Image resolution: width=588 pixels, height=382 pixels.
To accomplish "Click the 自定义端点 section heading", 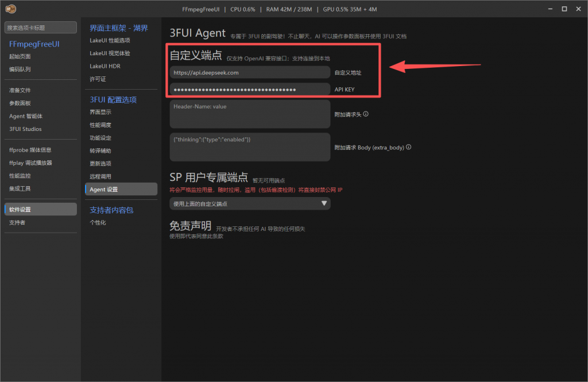I will (x=196, y=55).
